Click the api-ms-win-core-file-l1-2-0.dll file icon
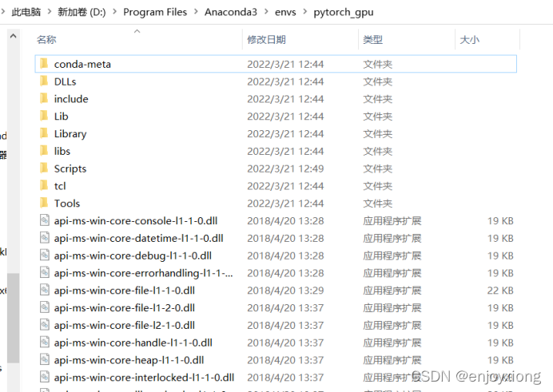 45,307
